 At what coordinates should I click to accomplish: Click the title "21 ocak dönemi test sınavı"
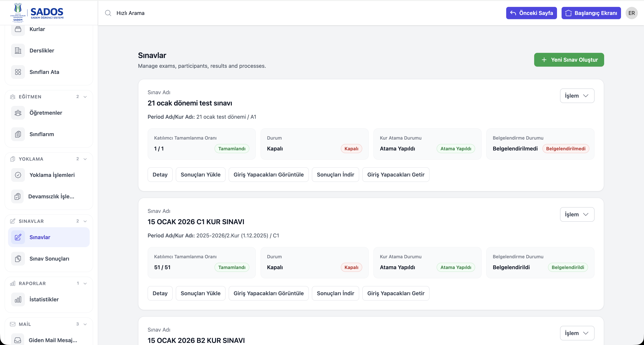(190, 103)
